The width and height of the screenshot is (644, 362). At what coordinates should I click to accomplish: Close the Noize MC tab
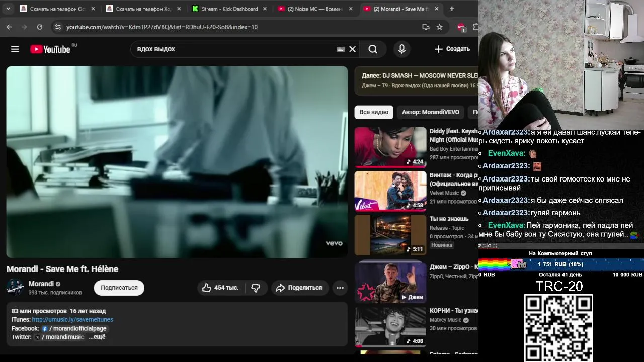(x=351, y=9)
